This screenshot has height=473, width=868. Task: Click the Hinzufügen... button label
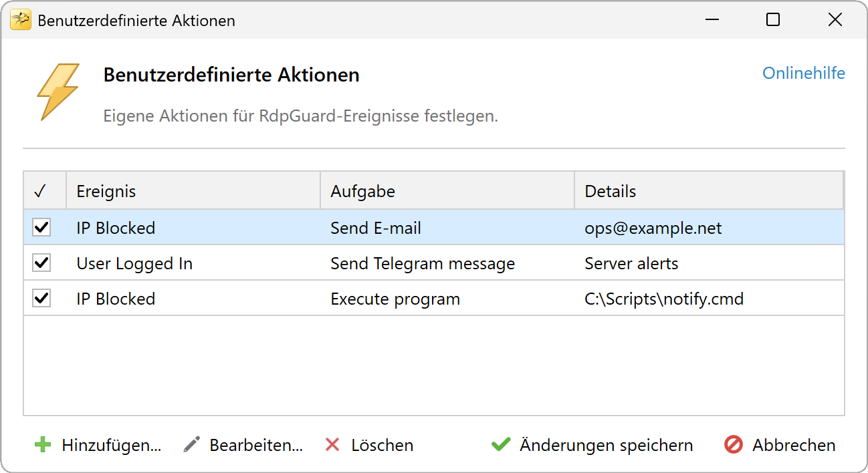[x=112, y=446]
